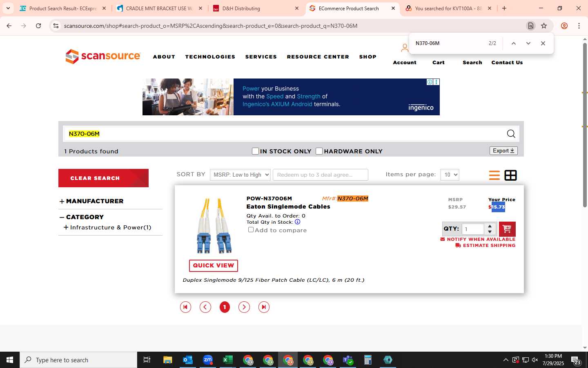Jump to next find-in-page match

[528, 43]
